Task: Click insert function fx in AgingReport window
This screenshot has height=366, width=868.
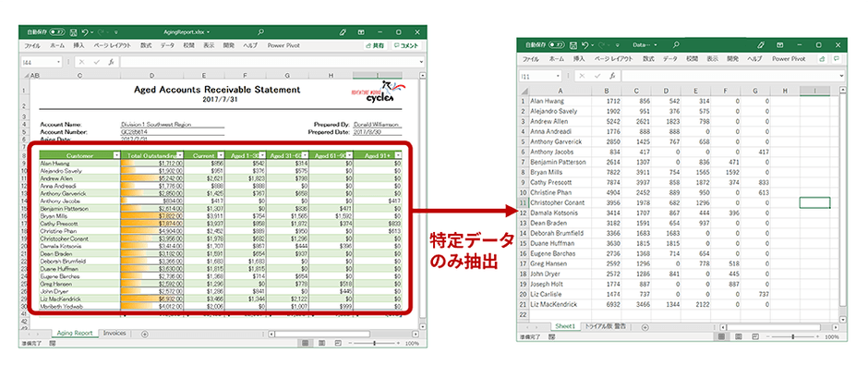Action: click(x=111, y=63)
